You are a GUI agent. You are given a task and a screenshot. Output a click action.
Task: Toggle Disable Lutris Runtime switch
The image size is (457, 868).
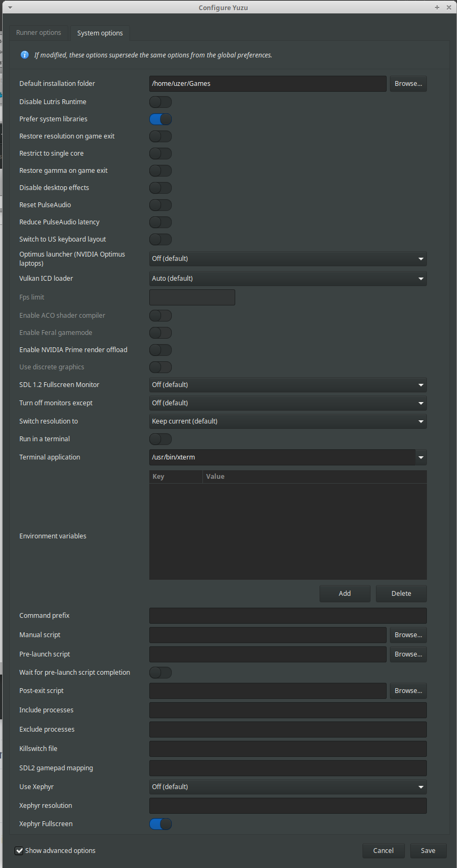(161, 102)
